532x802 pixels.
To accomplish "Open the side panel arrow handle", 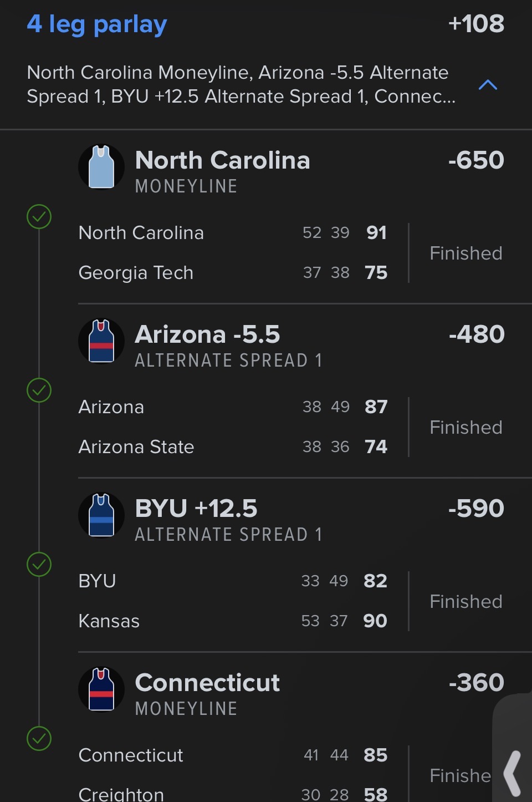I will pyautogui.click(x=513, y=773).
